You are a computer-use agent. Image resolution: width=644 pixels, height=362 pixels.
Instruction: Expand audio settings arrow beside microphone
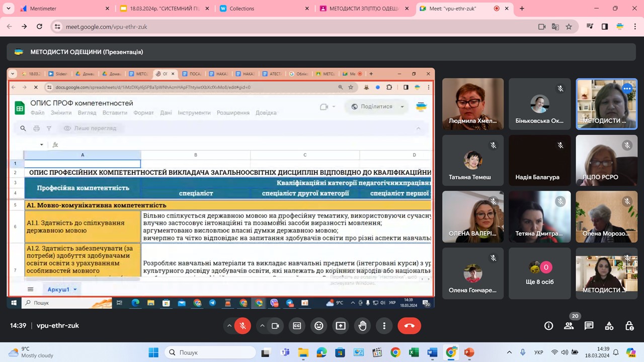tap(229, 326)
